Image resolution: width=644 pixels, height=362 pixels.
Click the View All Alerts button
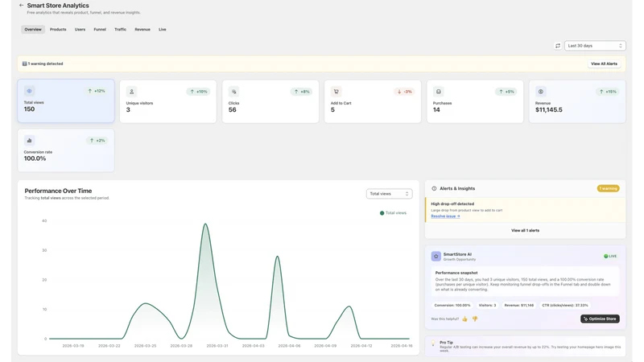pyautogui.click(x=604, y=64)
